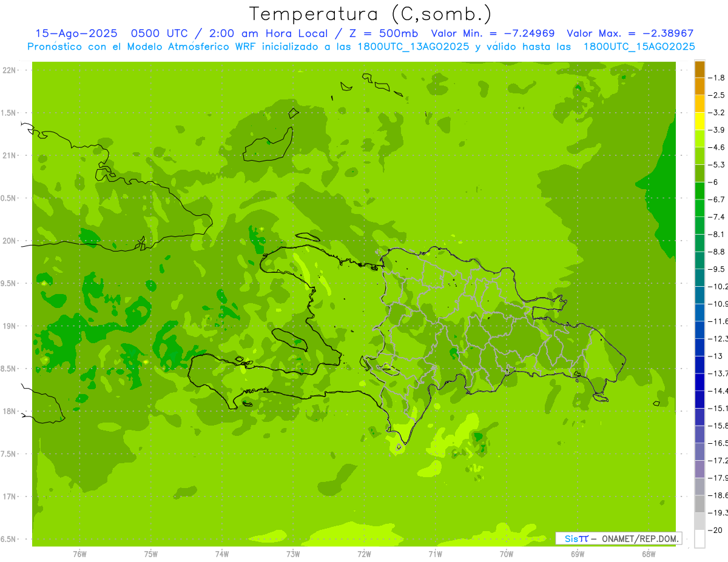Click the "-1.8" colorbar label

(718, 78)
